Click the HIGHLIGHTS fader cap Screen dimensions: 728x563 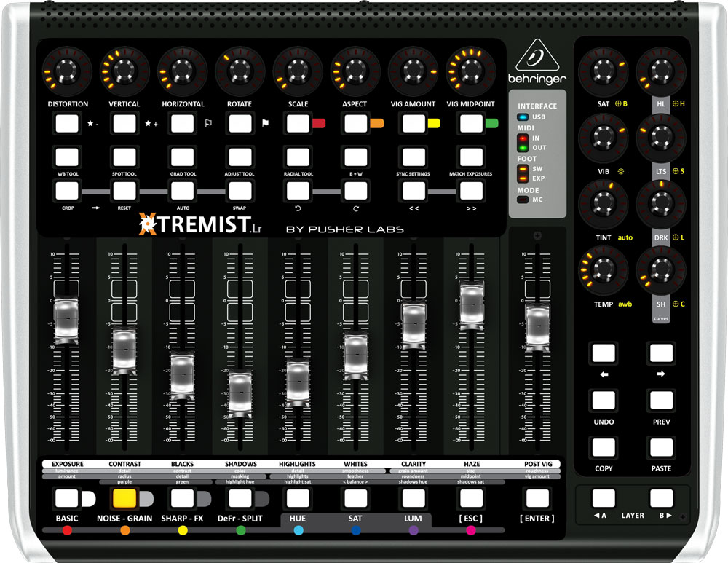298,382
